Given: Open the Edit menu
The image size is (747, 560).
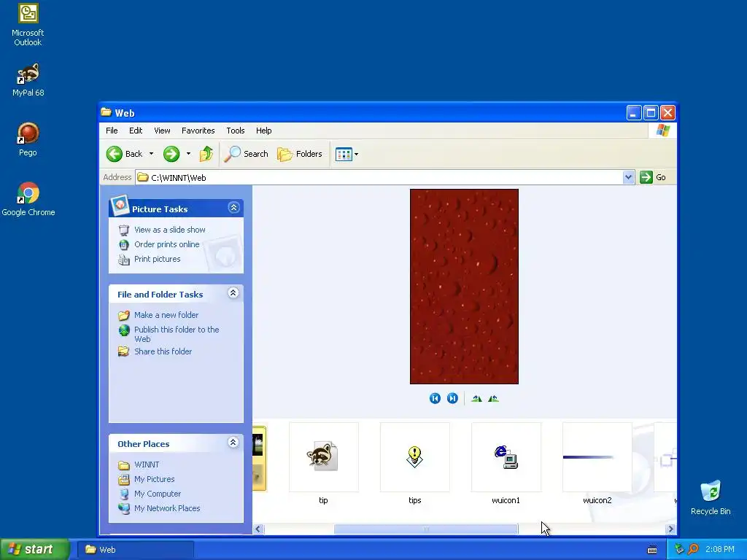Looking at the screenshot, I should coord(136,131).
